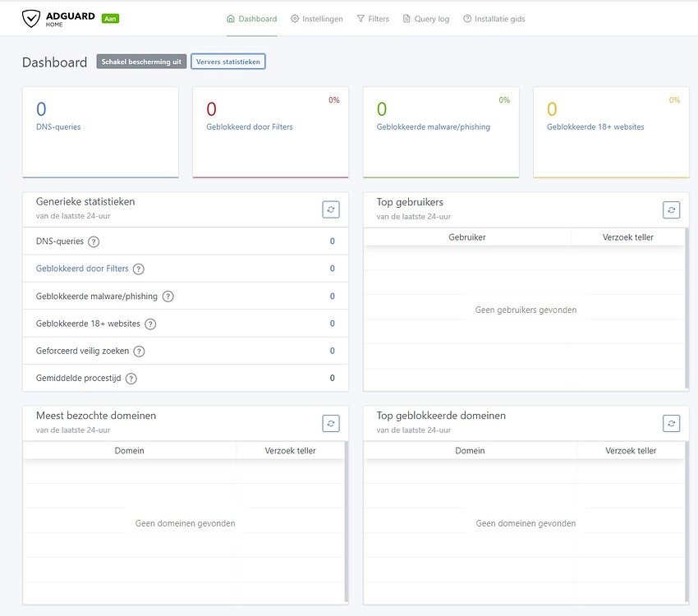
Task: Refresh the Meest bezochte domeinen panel
Action: [x=331, y=423]
